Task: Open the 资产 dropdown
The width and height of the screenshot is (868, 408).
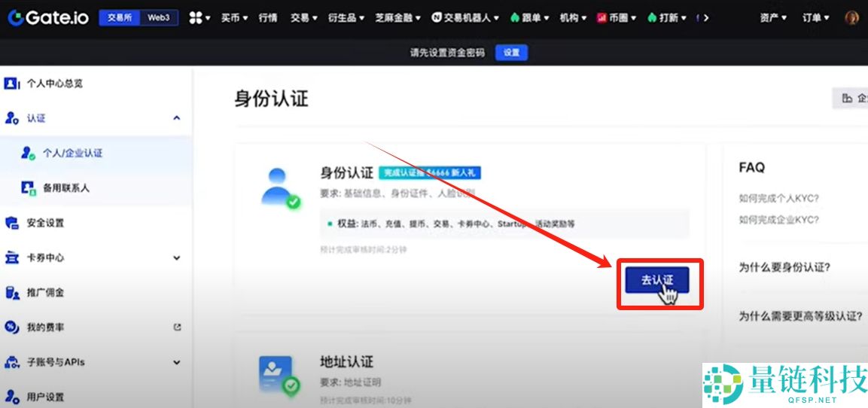Action: (x=773, y=18)
